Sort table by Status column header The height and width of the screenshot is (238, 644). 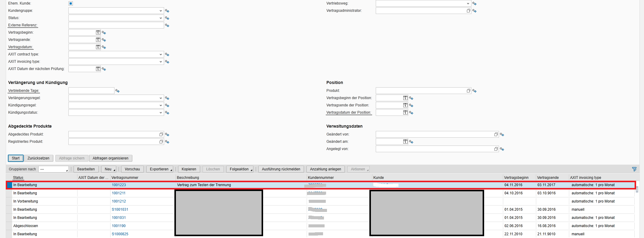point(18,178)
